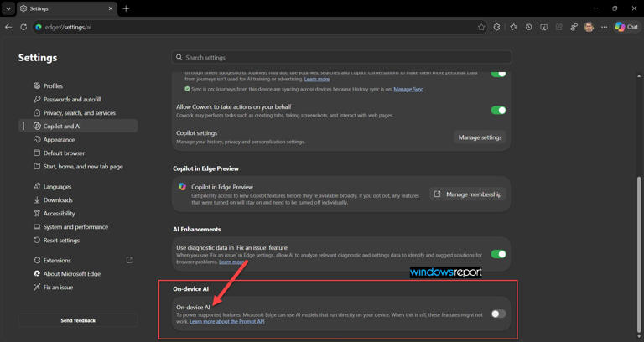Click the Extensions external link icon
This screenshot has width=644, height=342.
[129, 260]
